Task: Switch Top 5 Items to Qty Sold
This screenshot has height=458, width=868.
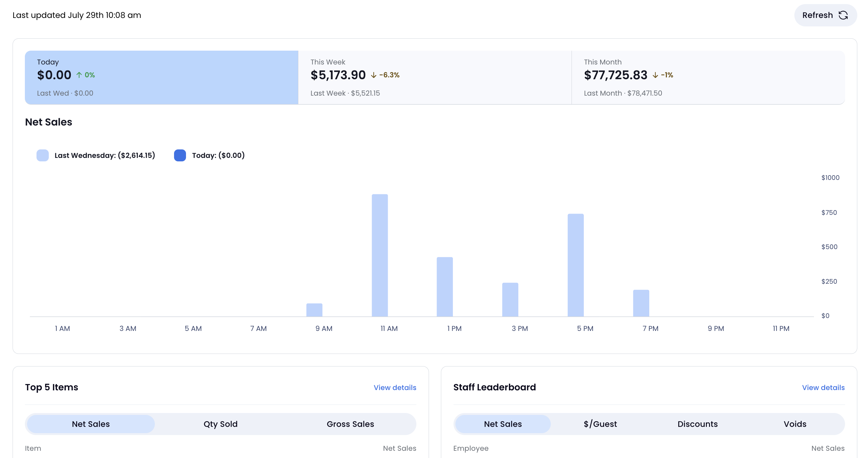Action: 220,424
